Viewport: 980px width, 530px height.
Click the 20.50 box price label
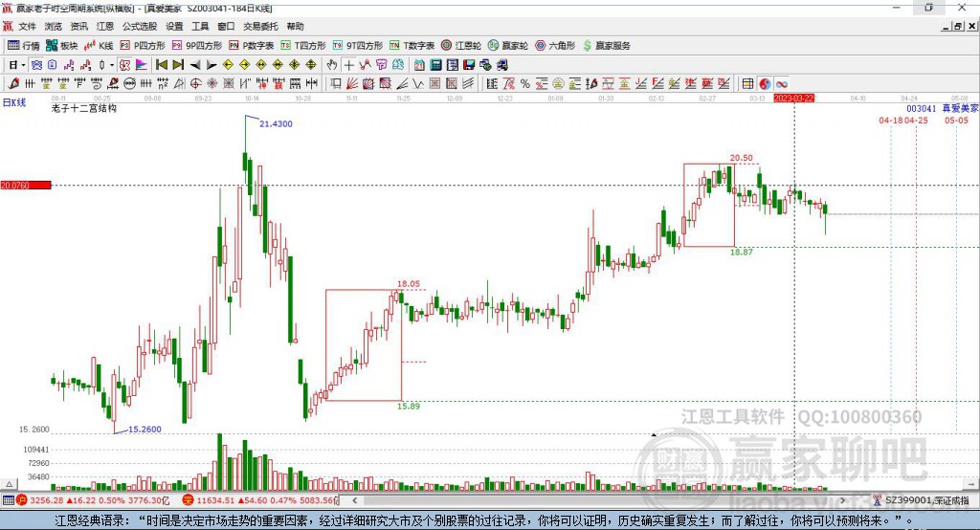pos(742,158)
